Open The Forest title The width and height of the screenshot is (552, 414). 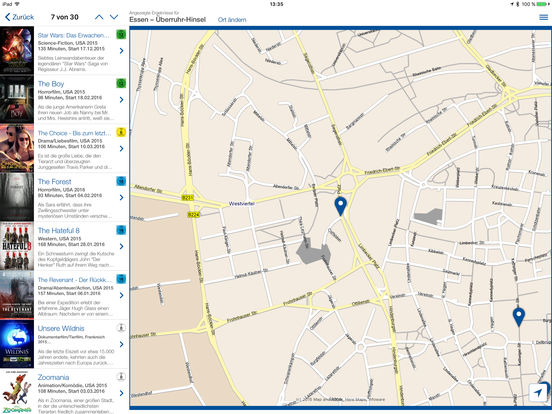(55, 182)
